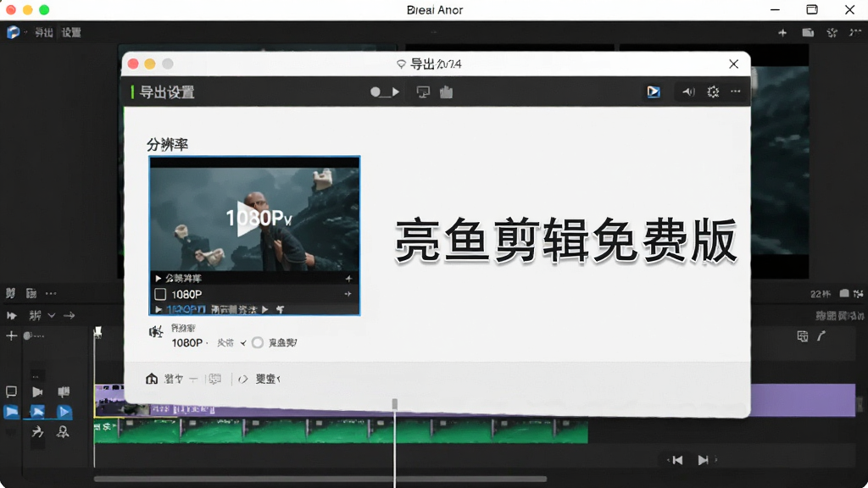Click the fast-forward icon above the timeline
The image size is (868, 488).
click(11, 315)
